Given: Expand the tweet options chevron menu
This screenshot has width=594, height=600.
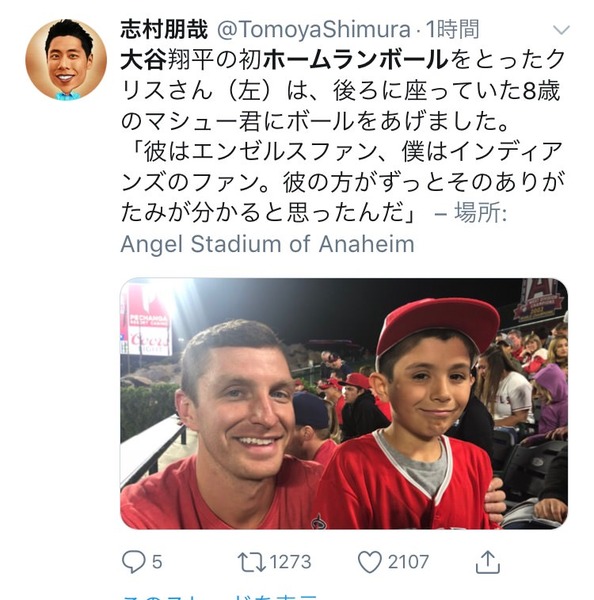Looking at the screenshot, I should pos(561,30).
